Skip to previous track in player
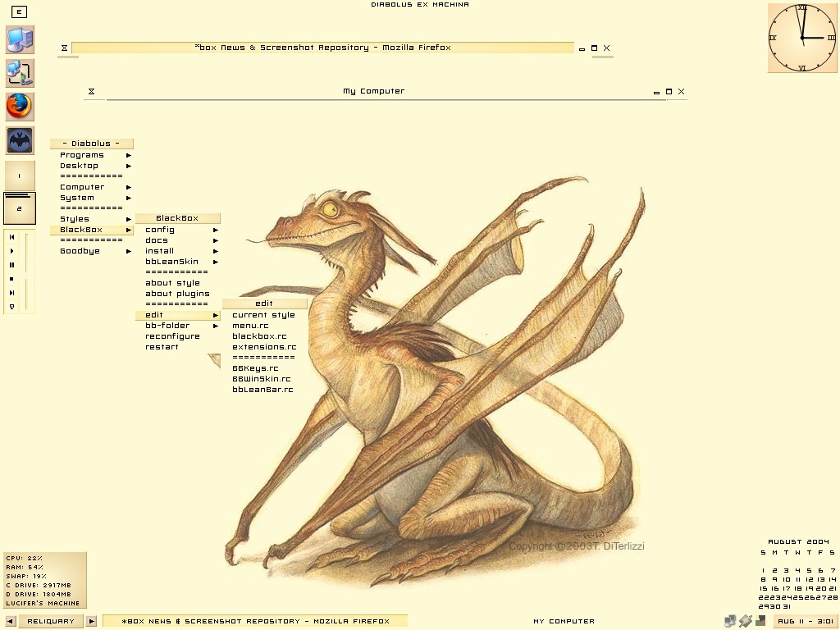Image resolution: width=840 pixels, height=630 pixels. 11,237
